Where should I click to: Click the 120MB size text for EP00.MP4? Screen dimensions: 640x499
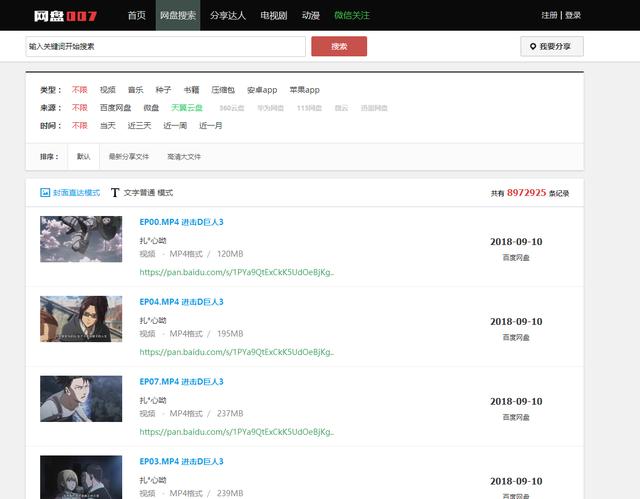pyautogui.click(x=230, y=254)
